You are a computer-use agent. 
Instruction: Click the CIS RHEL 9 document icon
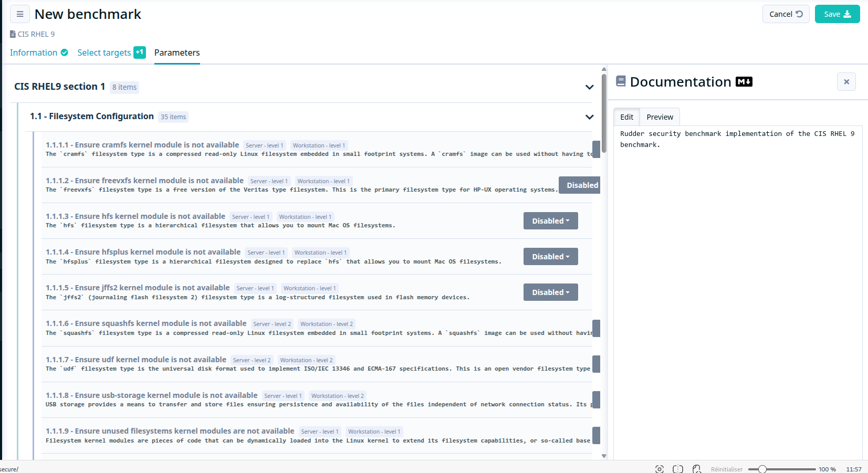pos(13,34)
